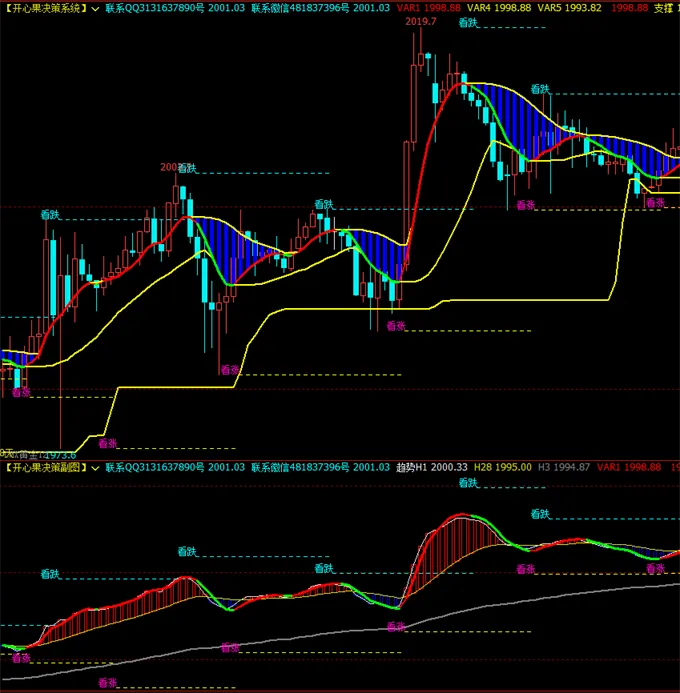This screenshot has width=680, height=693.
Task: Click the 2019.7 high price label
Action: tap(421, 22)
